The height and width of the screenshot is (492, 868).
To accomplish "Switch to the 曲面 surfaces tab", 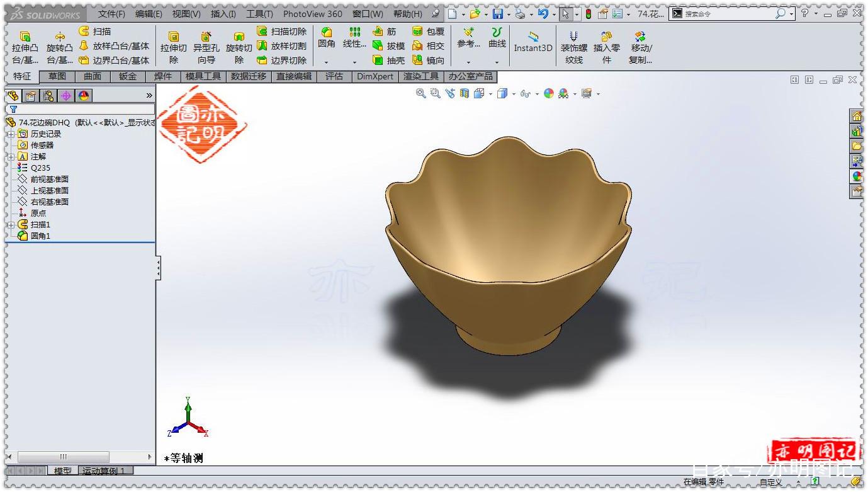I will click(93, 76).
